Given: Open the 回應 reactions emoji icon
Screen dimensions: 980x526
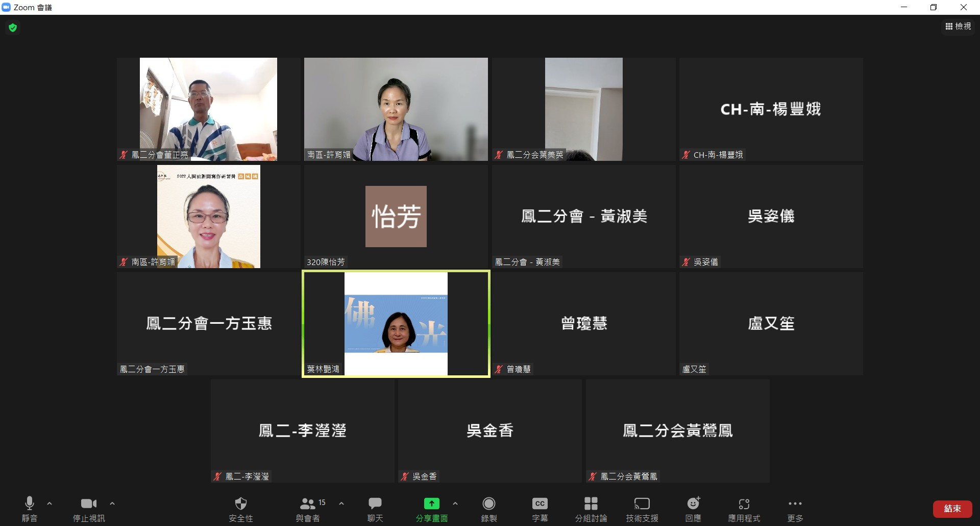Looking at the screenshot, I should click(693, 504).
